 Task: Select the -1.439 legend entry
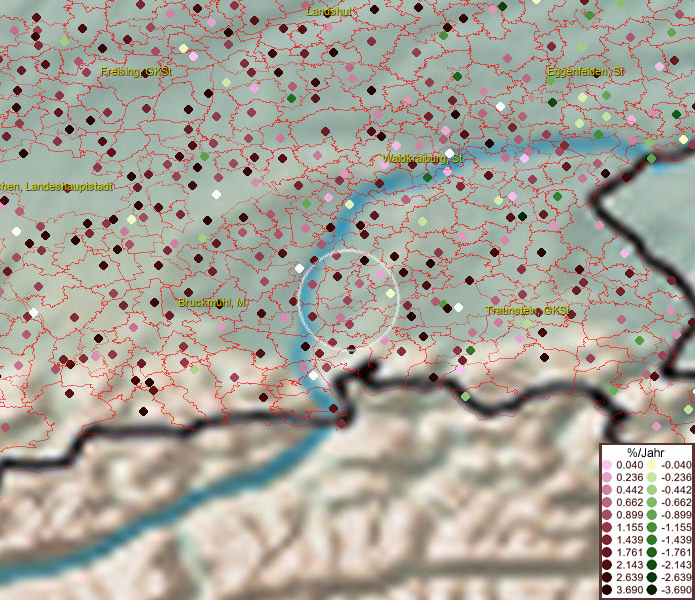pos(676,540)
